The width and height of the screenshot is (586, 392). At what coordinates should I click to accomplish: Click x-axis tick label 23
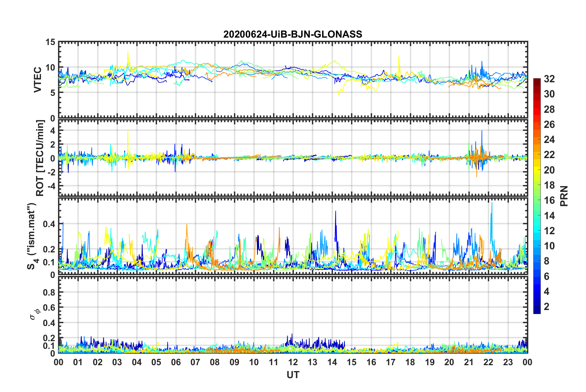click(508, 362)
